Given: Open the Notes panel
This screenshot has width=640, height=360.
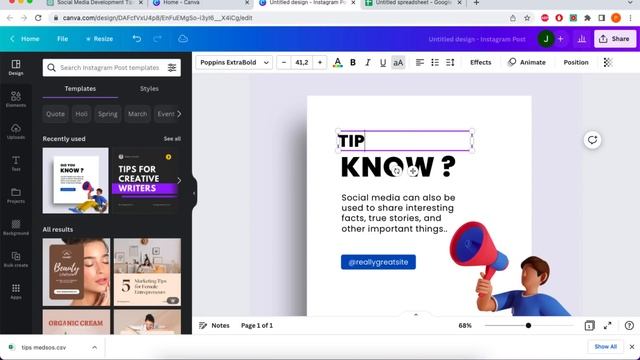Looking at the screenshot, I should click(x=214, y=325).
